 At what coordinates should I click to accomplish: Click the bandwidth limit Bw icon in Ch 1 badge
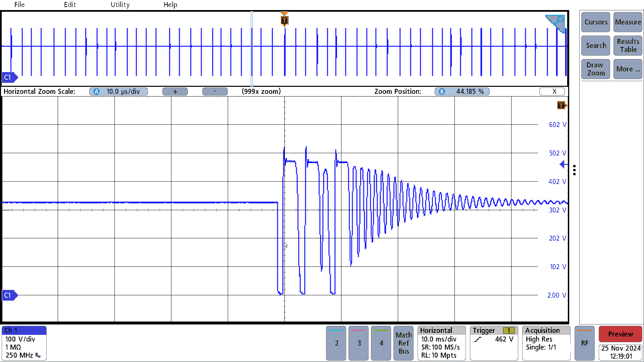pyautogui.click(x=38, y=355)
